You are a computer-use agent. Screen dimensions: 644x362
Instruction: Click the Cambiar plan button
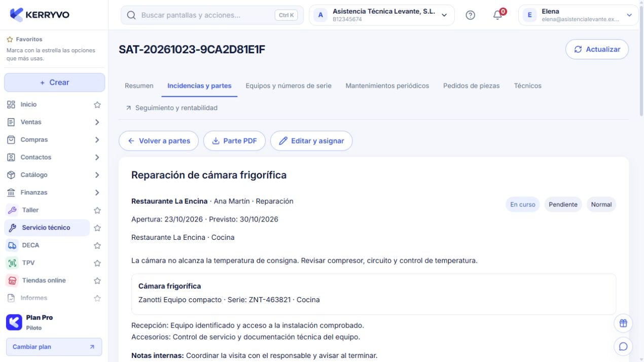tap(54, 347)
